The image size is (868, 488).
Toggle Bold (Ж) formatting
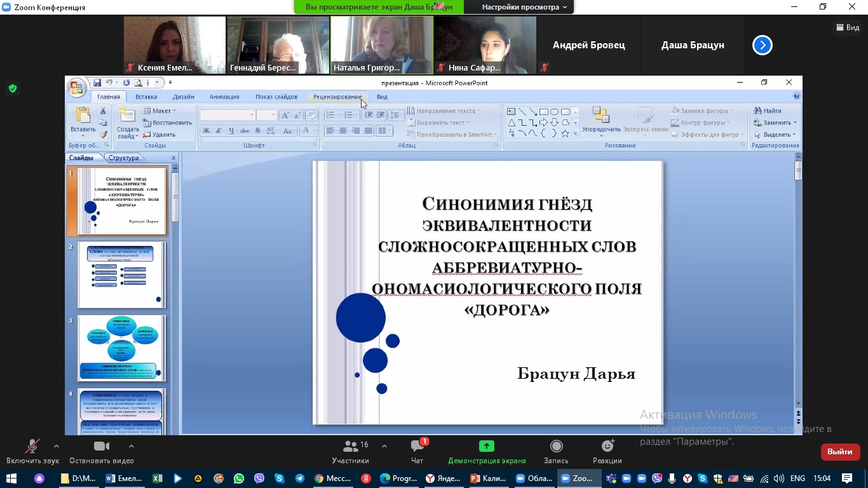(206, 130)
